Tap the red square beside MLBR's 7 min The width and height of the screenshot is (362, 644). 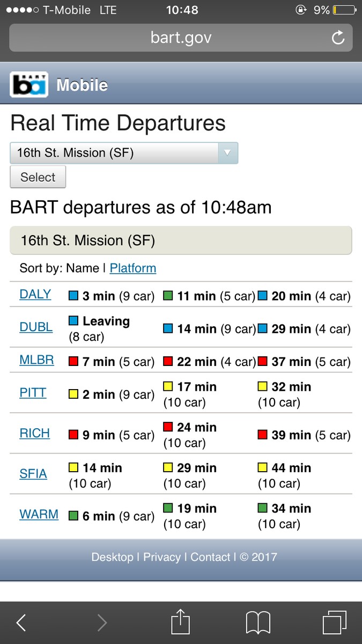click(x=75, y=361)
